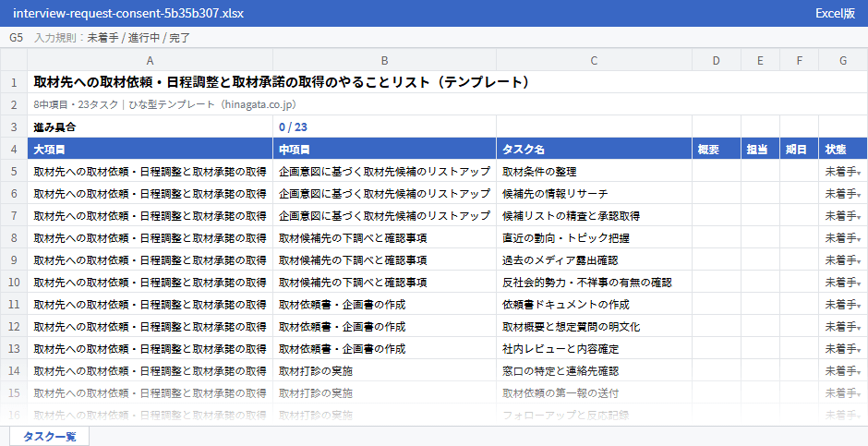The width and height of the screenshot is (868, 446).
Task: Open status dropdown for 社内レビューと内容確定 row
Action: pos(859,351)
